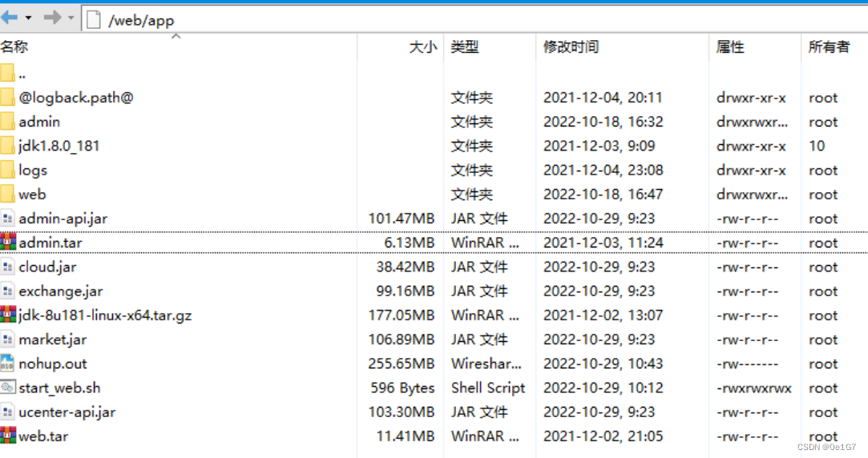
Task: Open the forward history dropdown arrow
Action: (x=71, y=18)
